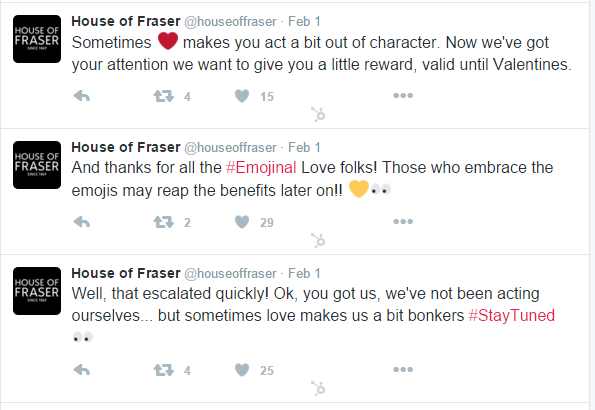Screen dimensions: 595x410
Task: Like the tweet with 25 likes
Action: [242, 370]
